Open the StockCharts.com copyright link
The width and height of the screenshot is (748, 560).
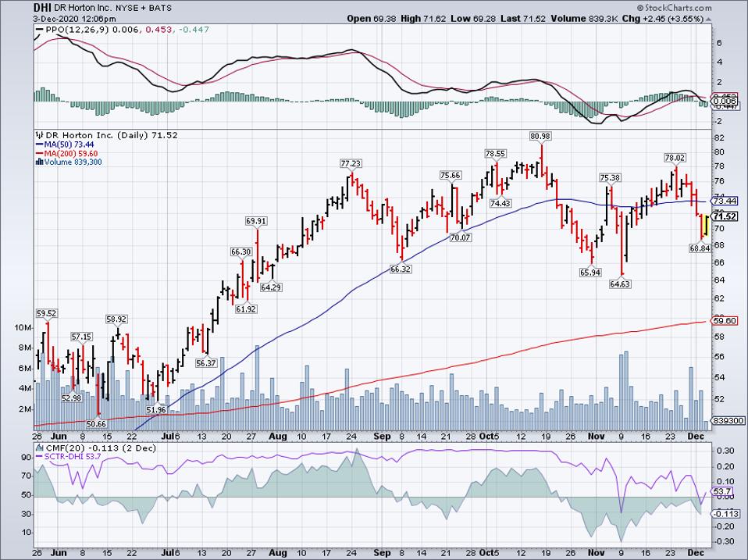[675, 8]
